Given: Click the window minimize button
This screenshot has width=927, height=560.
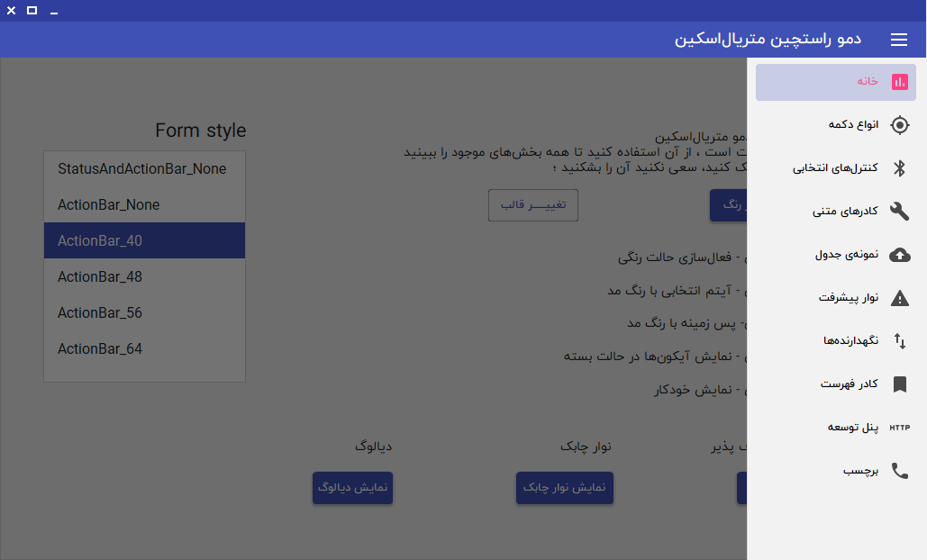Looking at the screenshot, I should coord(54,12).
